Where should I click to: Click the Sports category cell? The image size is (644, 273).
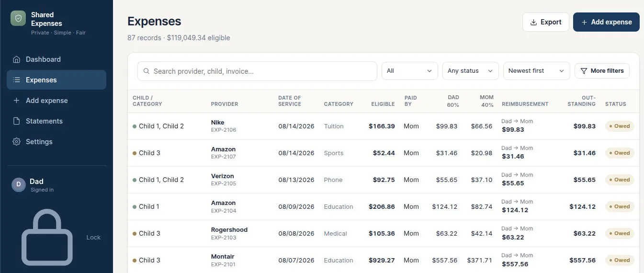coord(334,153)
